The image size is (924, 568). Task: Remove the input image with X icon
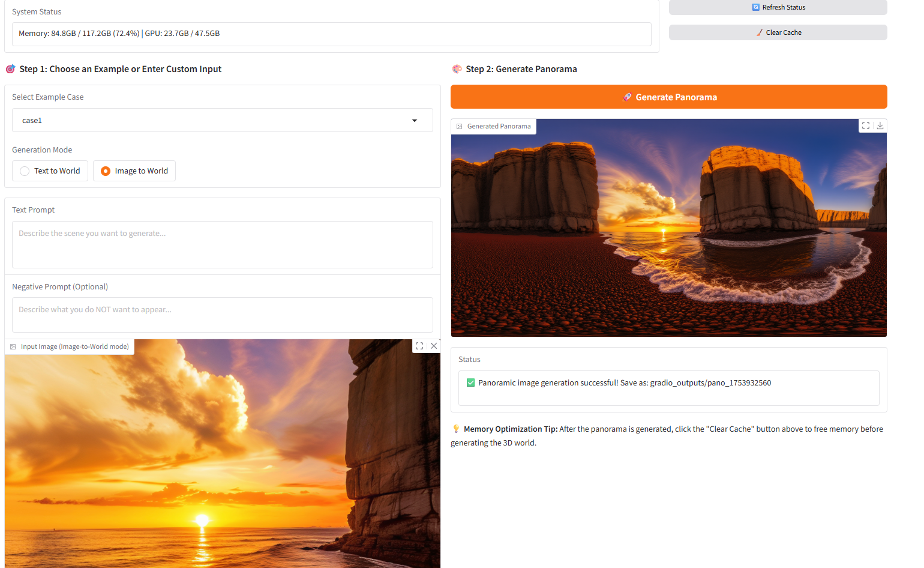click(x=434, y=346)
